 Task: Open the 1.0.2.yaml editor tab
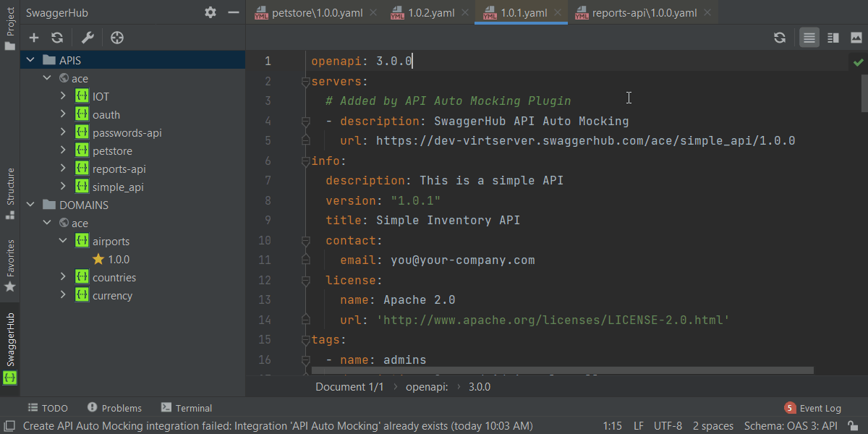coord(430,12)
